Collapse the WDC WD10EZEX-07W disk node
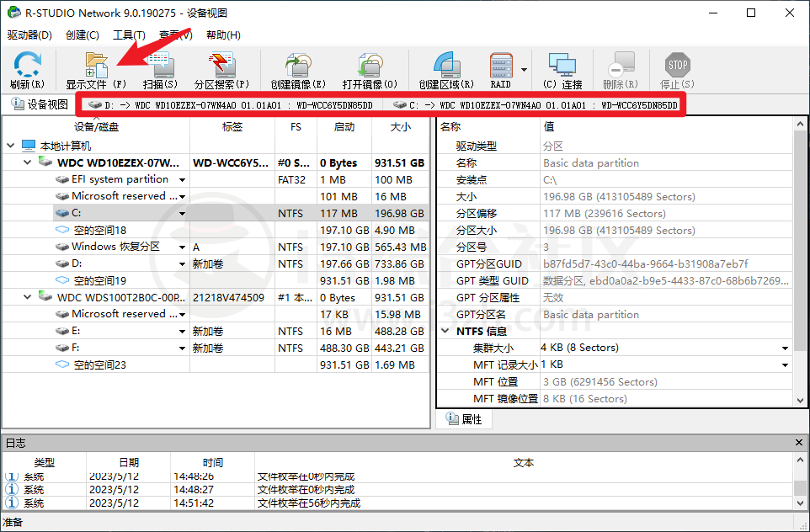Screen dimensions: 810x532 point(28,162)
